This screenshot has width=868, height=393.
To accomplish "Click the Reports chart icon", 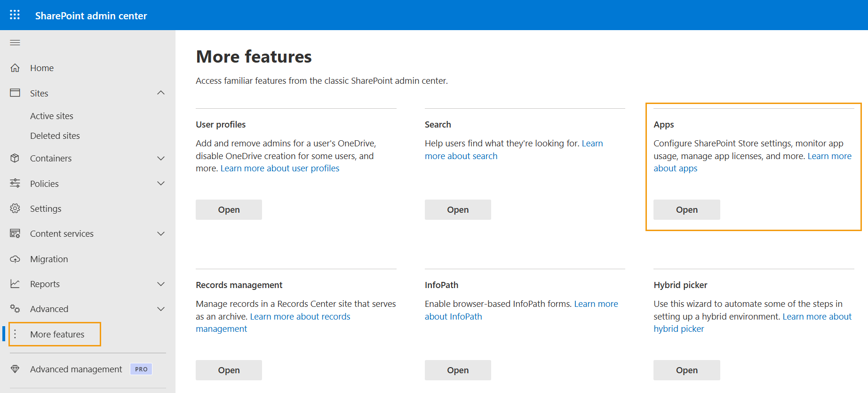I will (x=15, y=284).
